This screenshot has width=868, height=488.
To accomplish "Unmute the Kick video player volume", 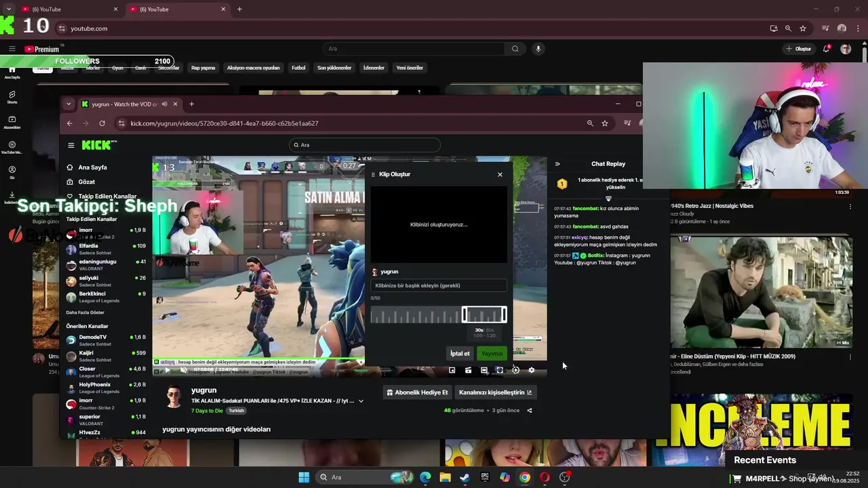I will click(x=183, y=371).
